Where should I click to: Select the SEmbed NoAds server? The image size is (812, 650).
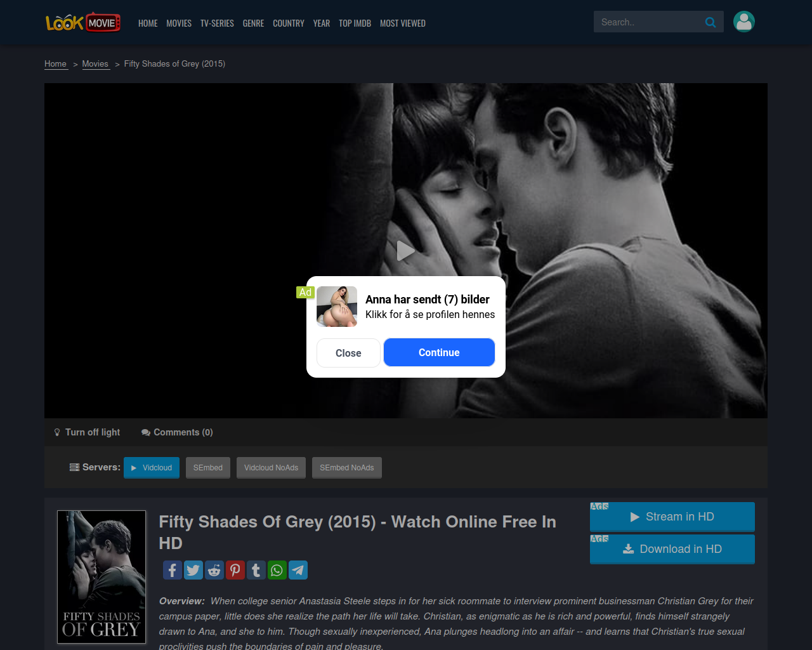(x=347, y=468)
